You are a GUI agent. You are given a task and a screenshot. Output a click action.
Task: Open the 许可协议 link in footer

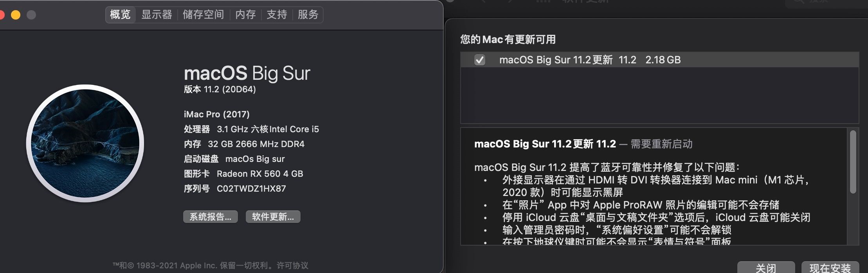[x=292, y=266]
